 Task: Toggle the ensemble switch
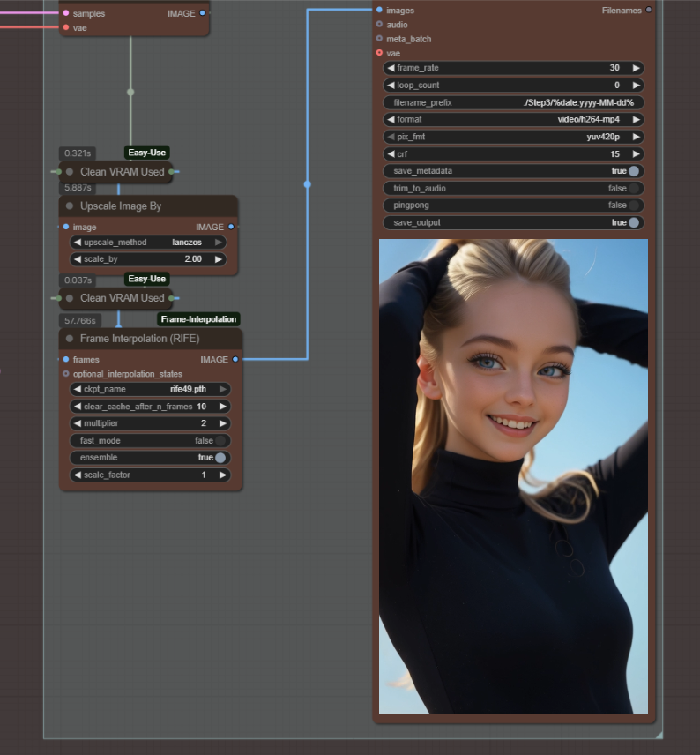point(220,458)
